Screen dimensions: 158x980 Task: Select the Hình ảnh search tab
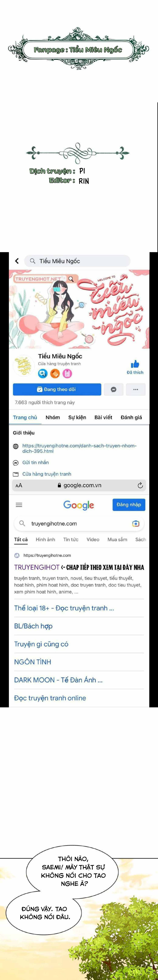tap(45, 540)
